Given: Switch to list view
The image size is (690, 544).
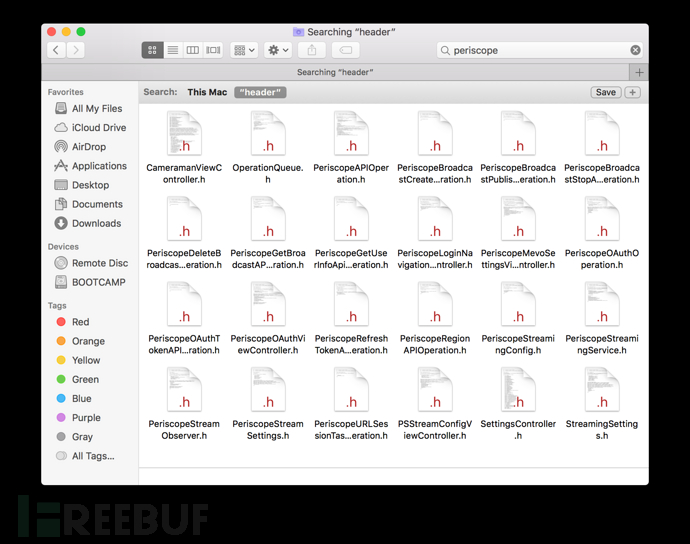Looking at the screenshot, I should [173, 50].
